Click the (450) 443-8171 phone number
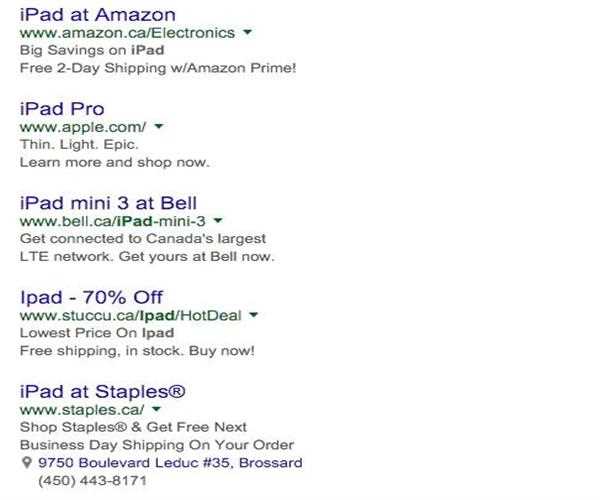The image size is (600, 500). pos(92,481)
